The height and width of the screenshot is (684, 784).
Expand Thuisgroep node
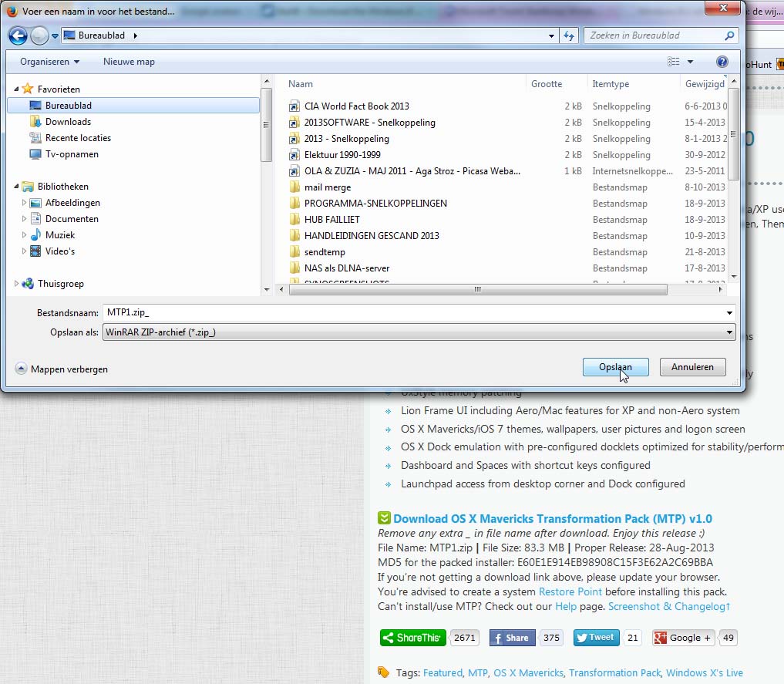click(16, 284)
